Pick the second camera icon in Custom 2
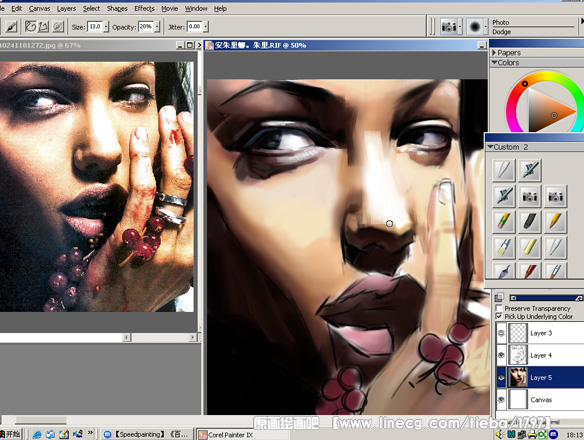The image size is (584, 440). [555, 196]
